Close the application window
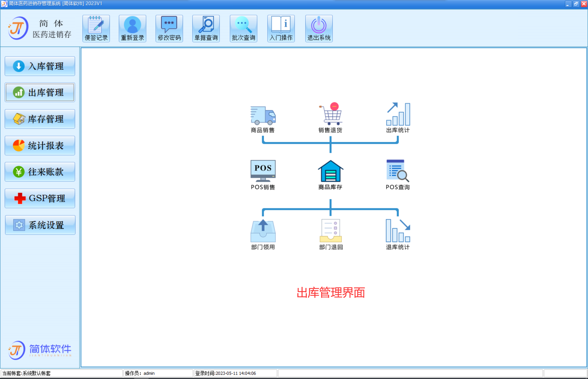This screenshot has height=379, width=588. point(584,4)
